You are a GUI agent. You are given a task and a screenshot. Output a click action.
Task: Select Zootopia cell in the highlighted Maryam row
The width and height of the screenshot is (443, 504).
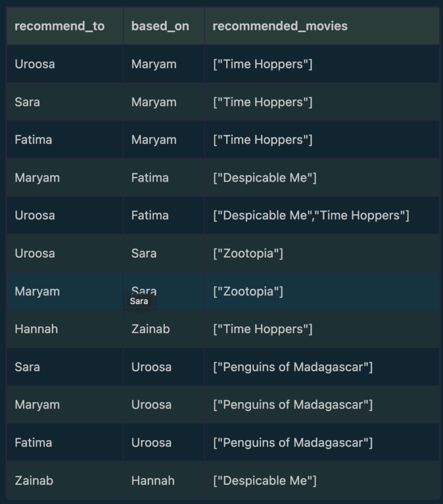tap(248, 291)
